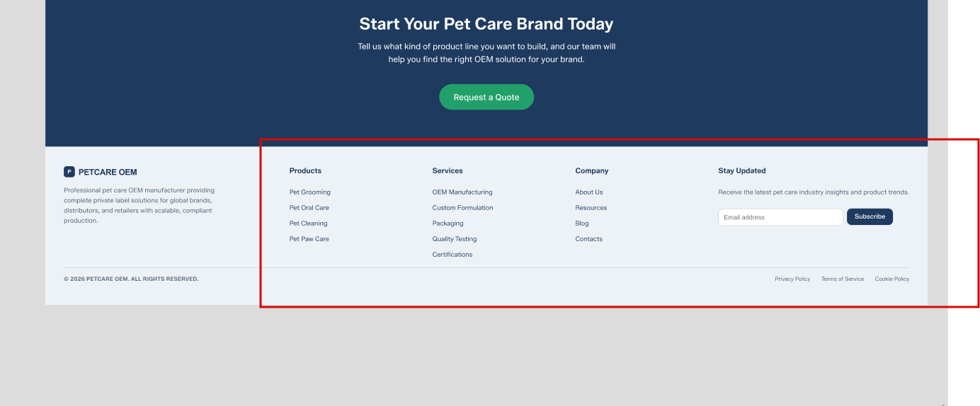Screen dimensions: 980x406
Task: Select the Pet Cleaning link
Action: [x=308, y=224]
